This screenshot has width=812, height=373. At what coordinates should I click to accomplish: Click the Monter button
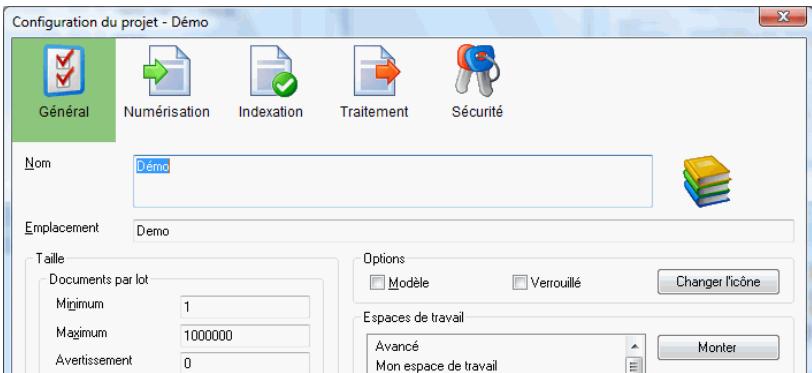[718, 347]
